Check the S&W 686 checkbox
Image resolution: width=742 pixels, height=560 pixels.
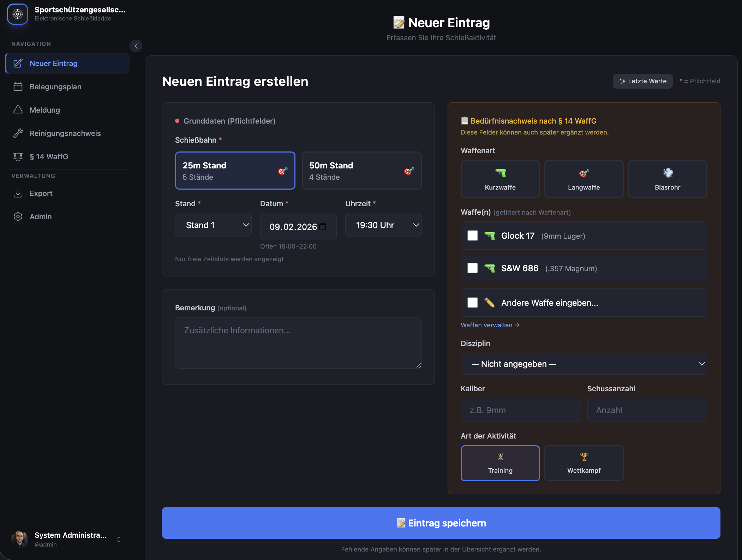[472, 268]
